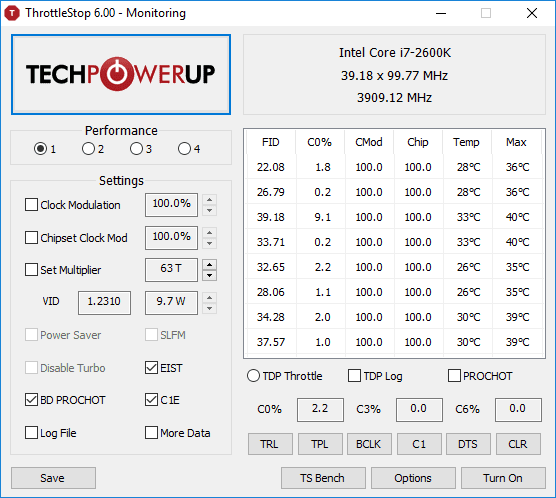Viewport: 556px width, 498px height.
Task: Click the FID column header
Action: tap(271, 142)
